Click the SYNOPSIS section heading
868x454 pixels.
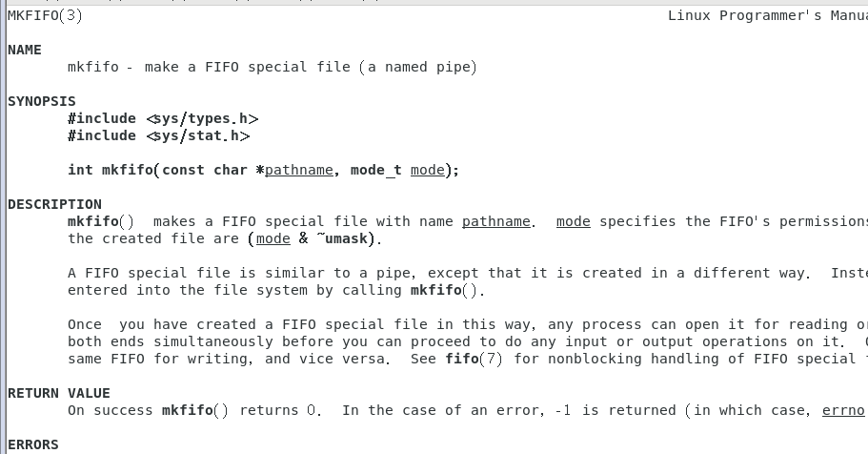[42, 101]
